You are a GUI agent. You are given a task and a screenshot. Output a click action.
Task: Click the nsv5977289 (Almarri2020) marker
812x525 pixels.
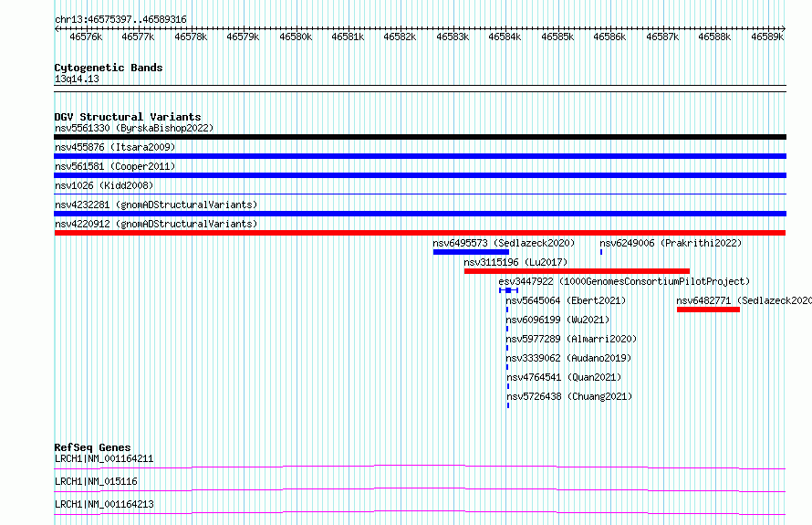pos(507,348)
